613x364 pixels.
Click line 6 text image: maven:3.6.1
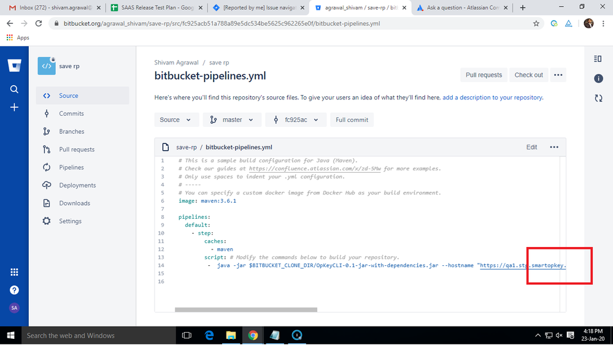[207, 201]
